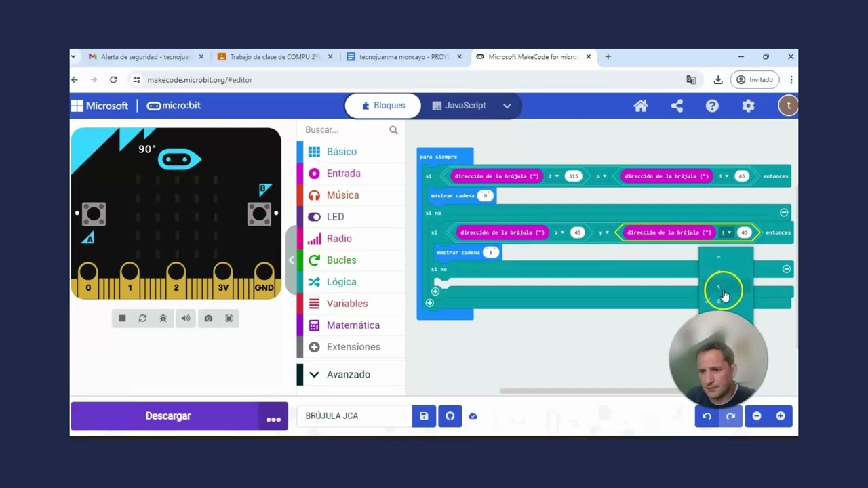Click the Microsoft logo
868x488 pixels.
coord(100,106)
